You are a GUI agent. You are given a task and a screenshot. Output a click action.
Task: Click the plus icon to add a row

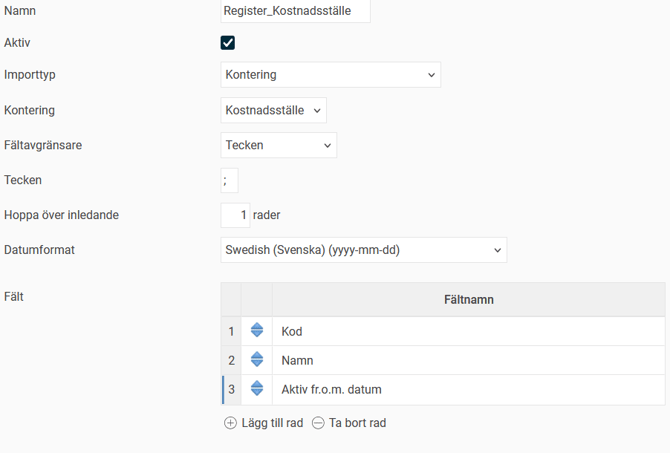(x=231, y=423)
